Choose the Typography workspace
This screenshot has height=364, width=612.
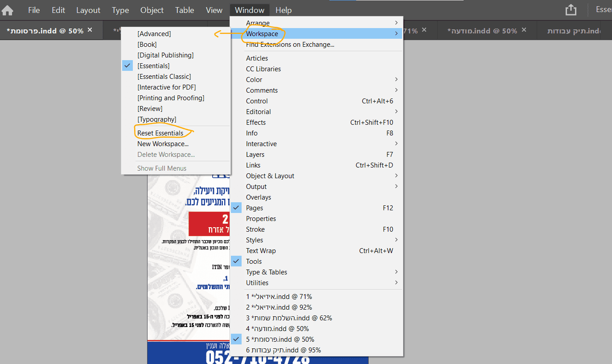[x=176, y=119]
